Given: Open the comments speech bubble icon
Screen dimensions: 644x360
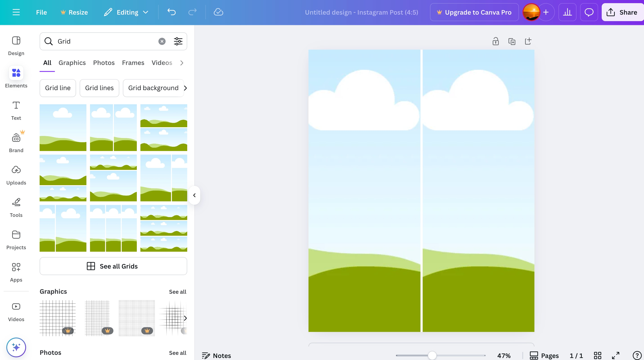Looking at the screenshot, I should 589,12.
